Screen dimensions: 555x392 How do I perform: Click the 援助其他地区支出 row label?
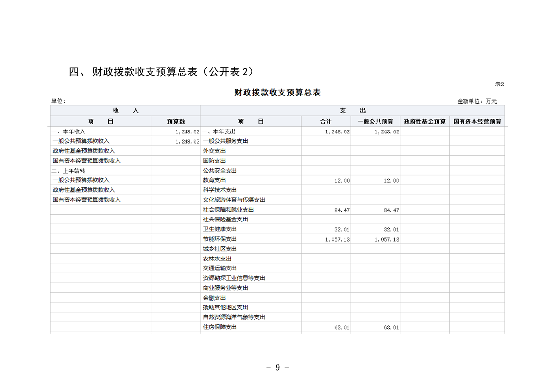coord(226,307)
